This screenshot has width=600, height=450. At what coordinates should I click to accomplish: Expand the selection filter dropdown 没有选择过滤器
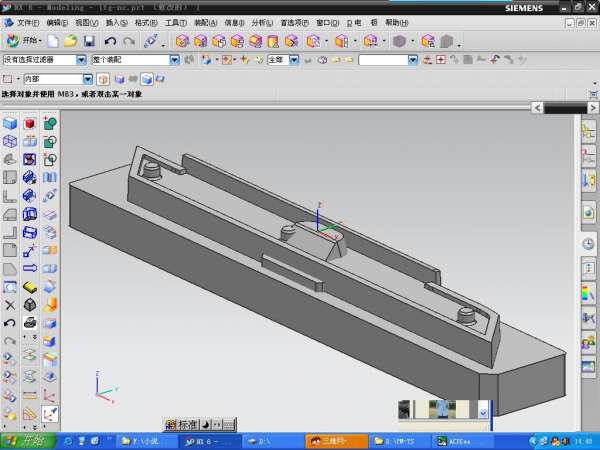[x=81, y=60]
